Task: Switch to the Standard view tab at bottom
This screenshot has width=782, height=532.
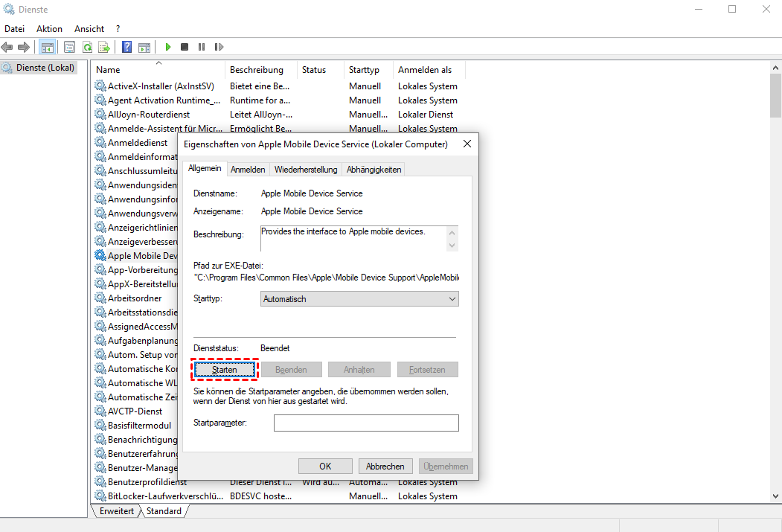Action: (x=164, y=511)
